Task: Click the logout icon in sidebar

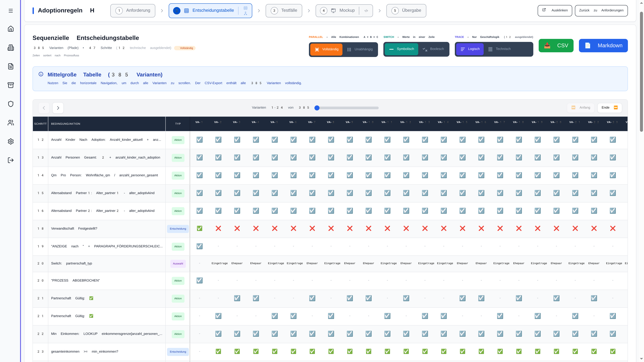Action: click(11, 160)
